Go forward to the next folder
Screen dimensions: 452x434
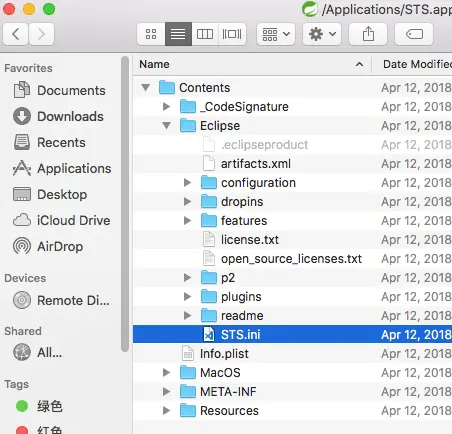41,34
